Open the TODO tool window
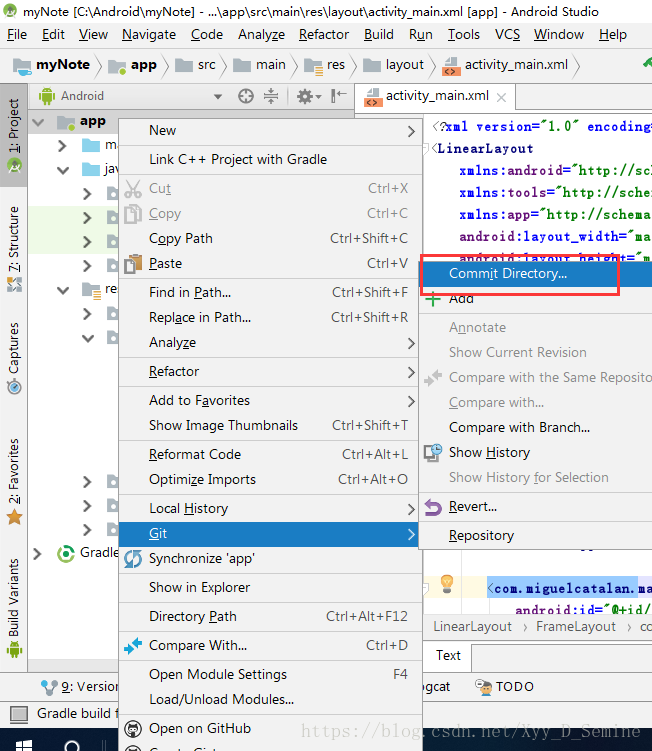The height and width of the screenshot is (751, 652). point(504,687)
